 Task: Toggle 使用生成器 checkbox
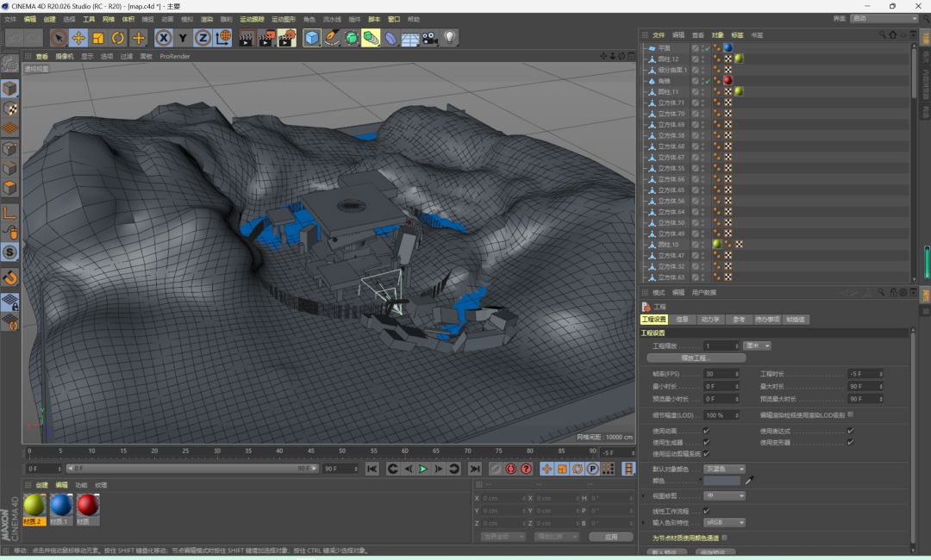(x=706, y=442)
